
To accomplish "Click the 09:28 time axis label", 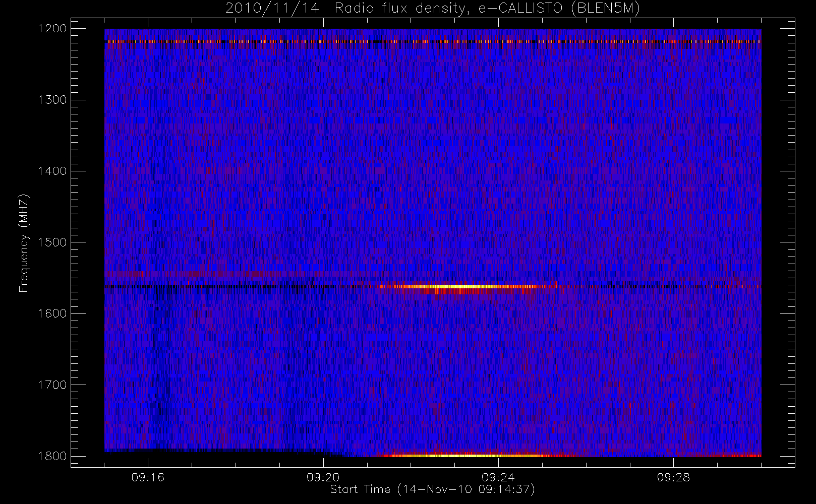I will (x=673, y=477).
